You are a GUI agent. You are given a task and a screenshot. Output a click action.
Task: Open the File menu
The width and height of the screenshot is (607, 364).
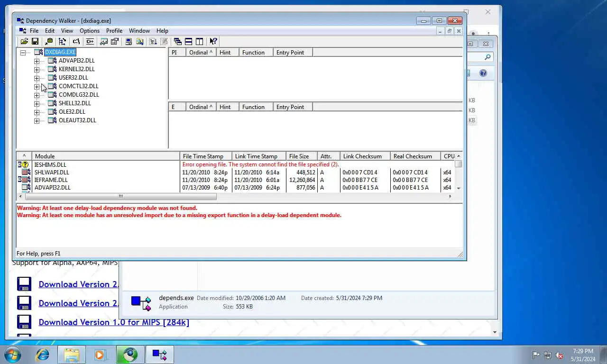(34, 31)
